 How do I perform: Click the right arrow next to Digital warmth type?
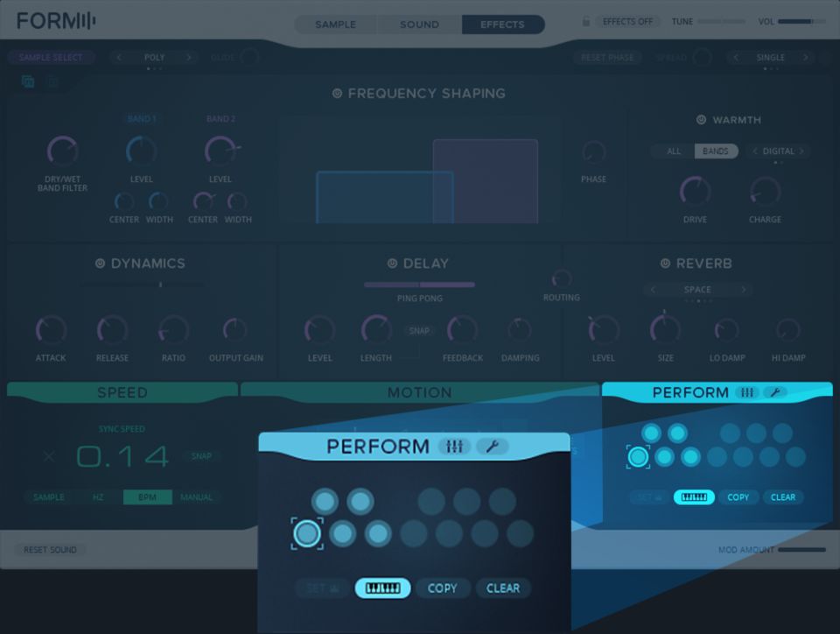coord(801,151)
